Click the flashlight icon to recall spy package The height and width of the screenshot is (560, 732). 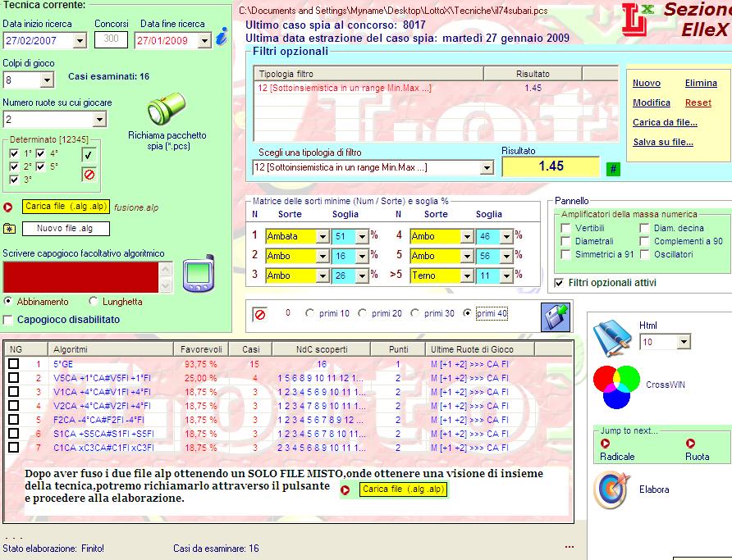click(167, 109)
